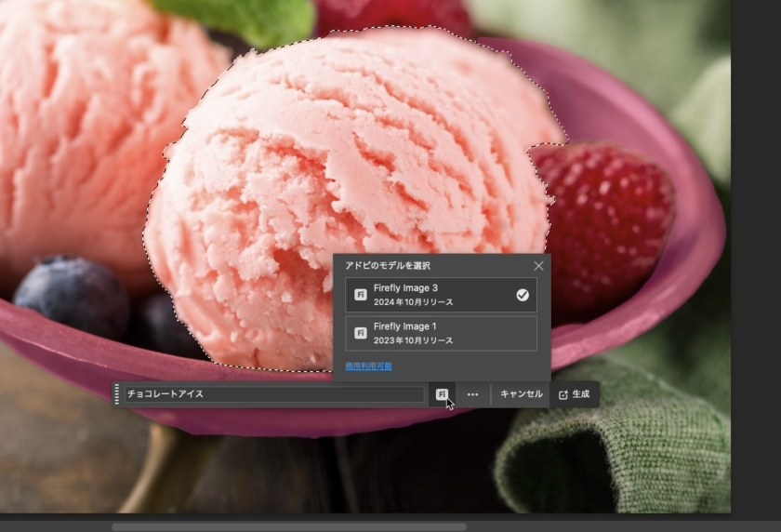Image resolution: width=781 pixels, height=532 pixels.
Task: Click the 生成 generate button
Action: pyautogui.click(x=575, y=394)
